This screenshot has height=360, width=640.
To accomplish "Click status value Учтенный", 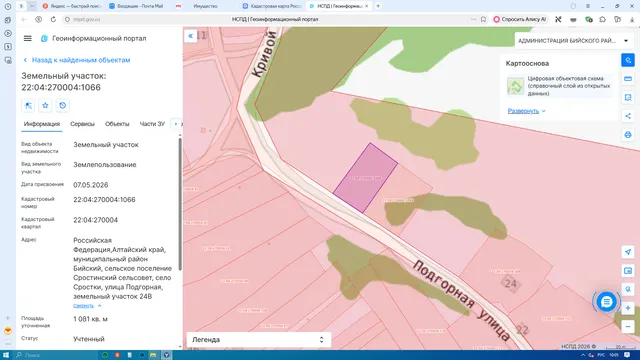I will pyautogui.click(x=89, y=339).
